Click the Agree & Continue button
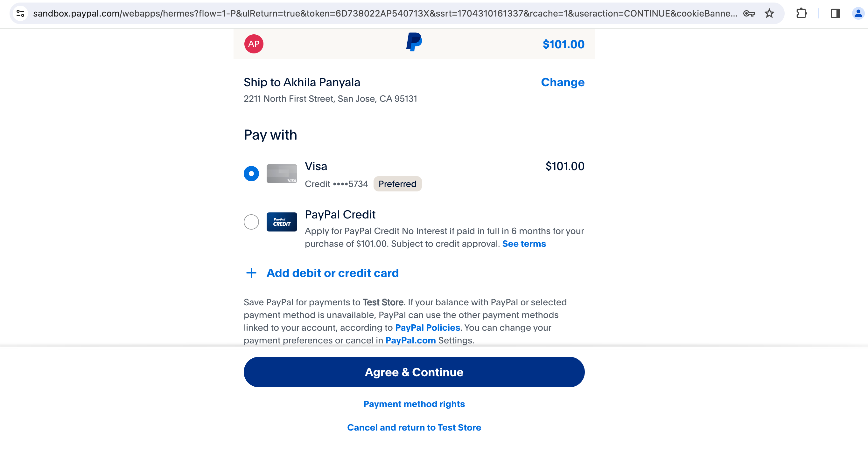This screenshot has width=868, height=449. point(414,372)
